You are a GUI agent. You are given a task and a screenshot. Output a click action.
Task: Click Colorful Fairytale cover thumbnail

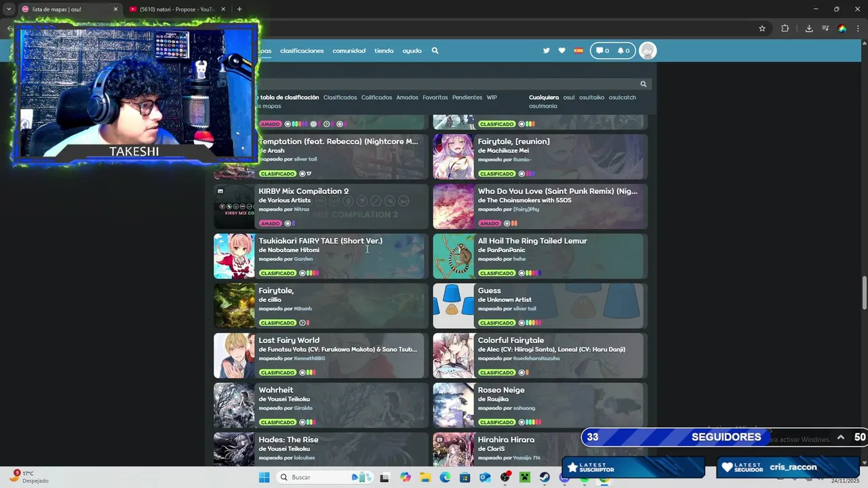[454, 356]
